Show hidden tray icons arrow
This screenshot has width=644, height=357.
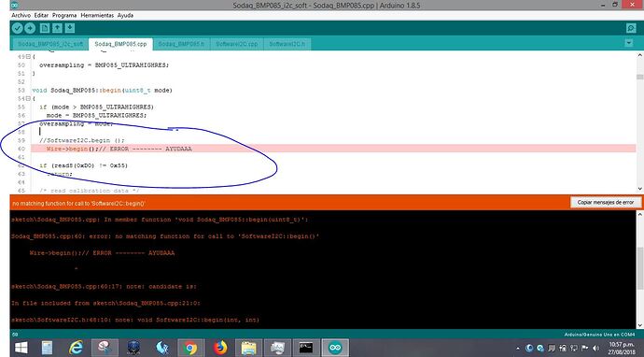click(518, 349)
